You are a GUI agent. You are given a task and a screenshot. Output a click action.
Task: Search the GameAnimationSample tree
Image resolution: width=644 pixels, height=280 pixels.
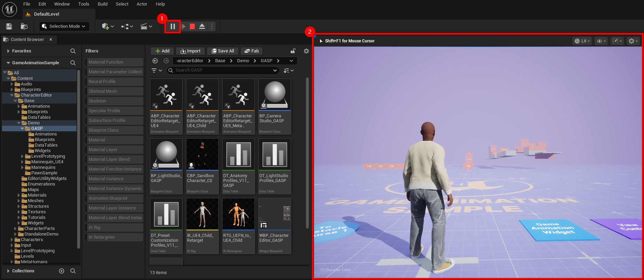coord(73,63)
